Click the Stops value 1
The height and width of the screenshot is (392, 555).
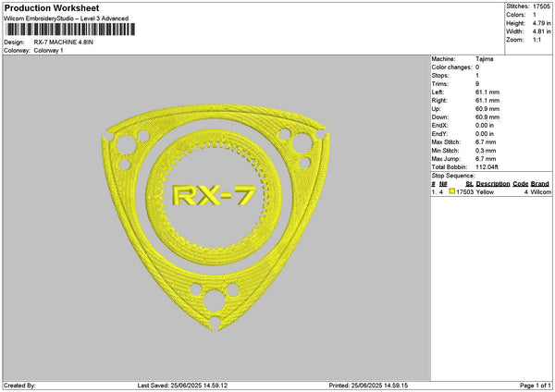tap(477, 76)
